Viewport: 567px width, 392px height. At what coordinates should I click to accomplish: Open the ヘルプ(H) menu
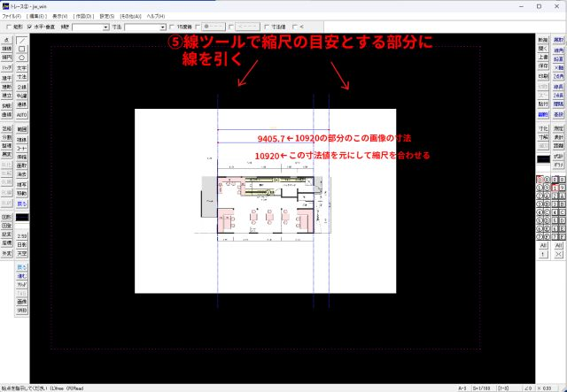155,16
